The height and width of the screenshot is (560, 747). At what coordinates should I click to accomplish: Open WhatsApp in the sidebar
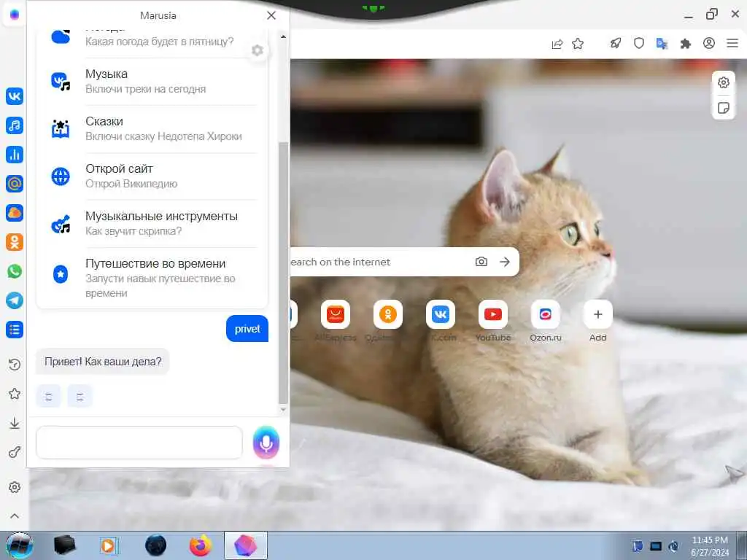15,271
